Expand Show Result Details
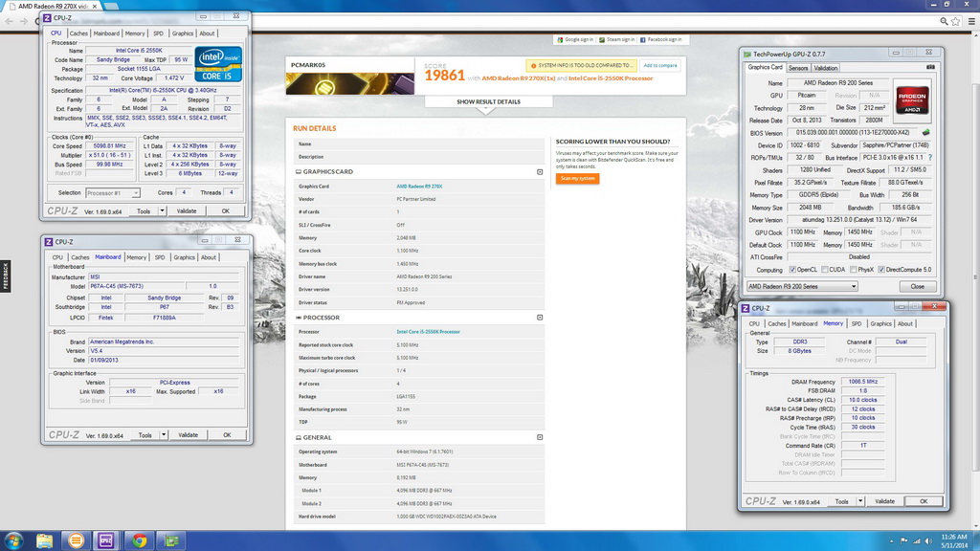 click(488, 101)
